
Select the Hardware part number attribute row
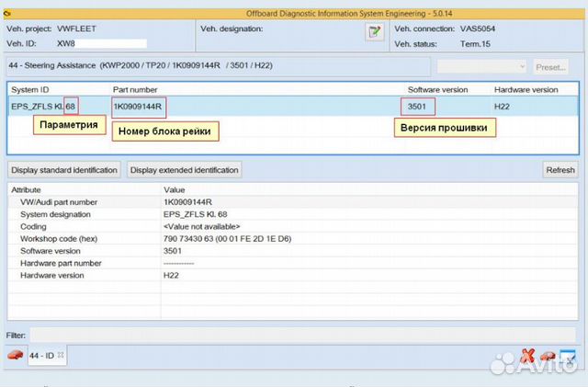[292, 263]
